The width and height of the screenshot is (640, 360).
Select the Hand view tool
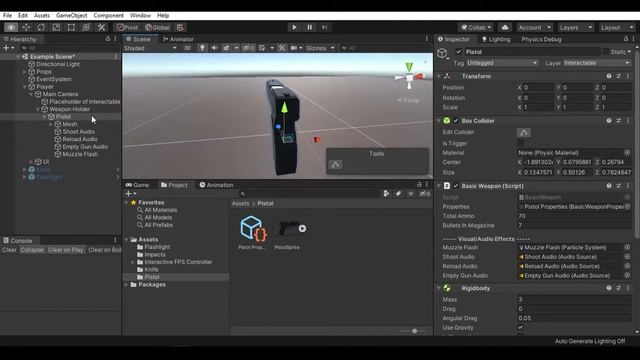coord(11,27)
